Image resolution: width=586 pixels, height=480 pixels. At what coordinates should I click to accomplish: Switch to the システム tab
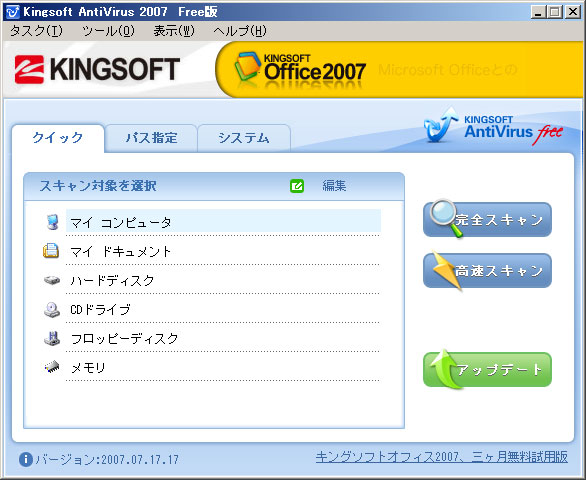(244, 138)
